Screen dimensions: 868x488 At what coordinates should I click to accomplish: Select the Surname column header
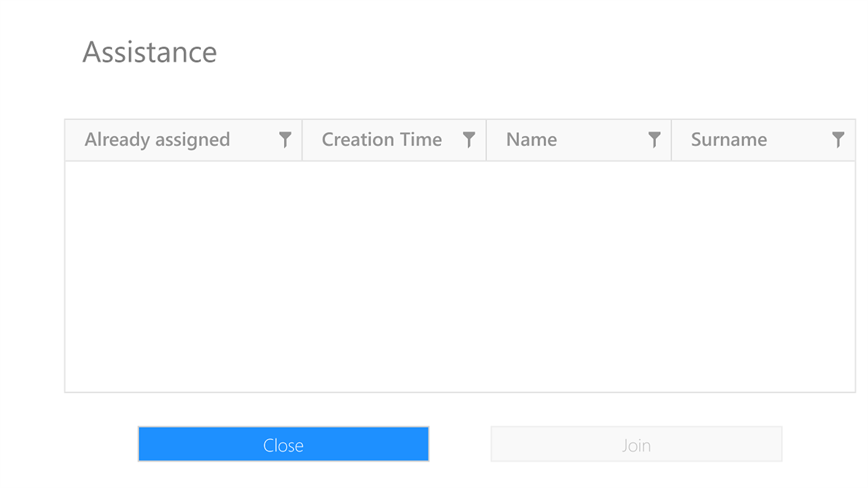[728, 140]
